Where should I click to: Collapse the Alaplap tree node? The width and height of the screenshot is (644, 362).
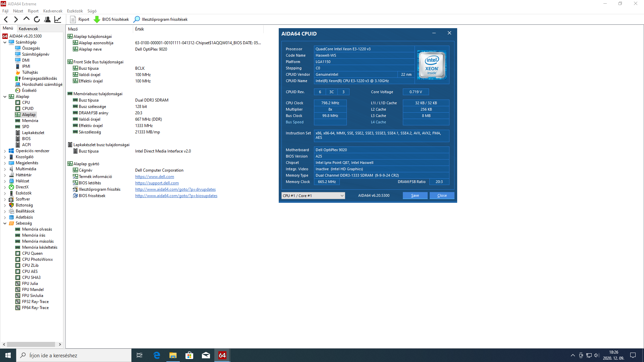(5, 97)
